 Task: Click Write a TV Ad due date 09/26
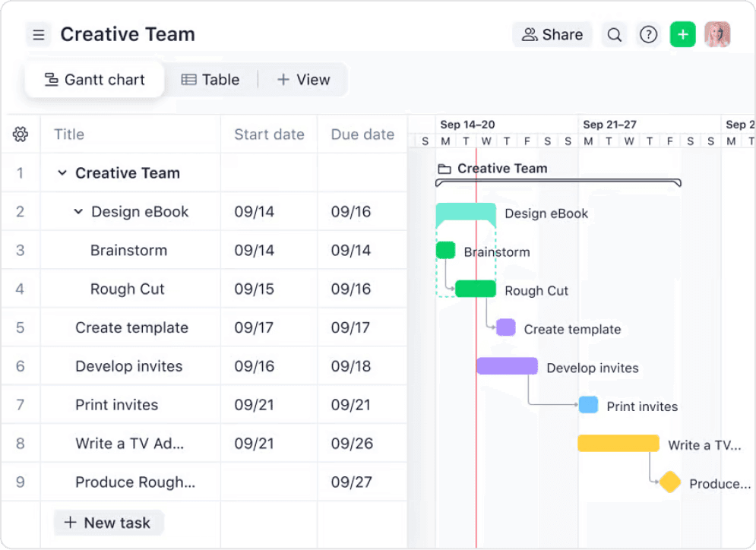(x=352, y=443)
